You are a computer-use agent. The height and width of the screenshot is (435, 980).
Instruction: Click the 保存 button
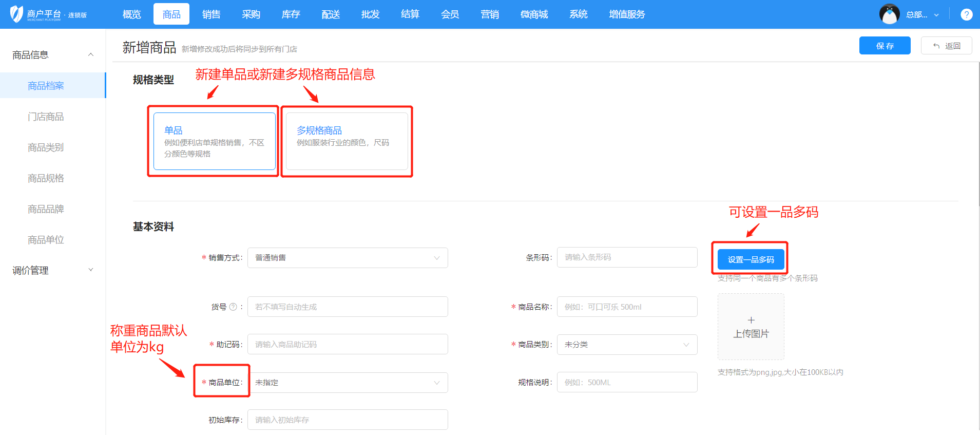point(885,46)
